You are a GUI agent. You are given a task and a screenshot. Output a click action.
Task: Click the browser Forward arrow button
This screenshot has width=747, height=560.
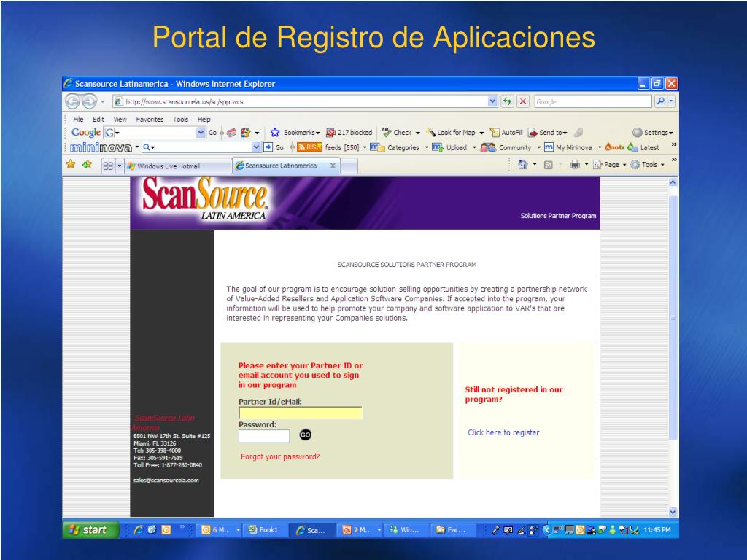(x=89, y=101)
